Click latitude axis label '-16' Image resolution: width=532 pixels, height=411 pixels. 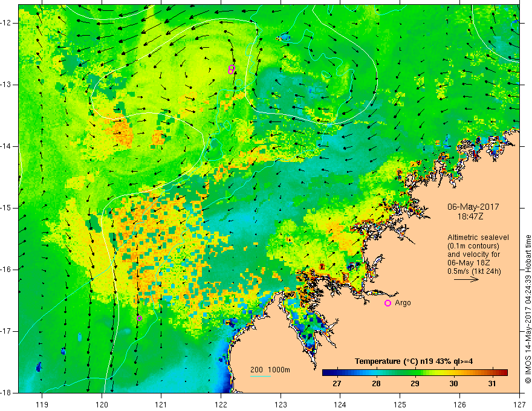[x=6, y=270]
